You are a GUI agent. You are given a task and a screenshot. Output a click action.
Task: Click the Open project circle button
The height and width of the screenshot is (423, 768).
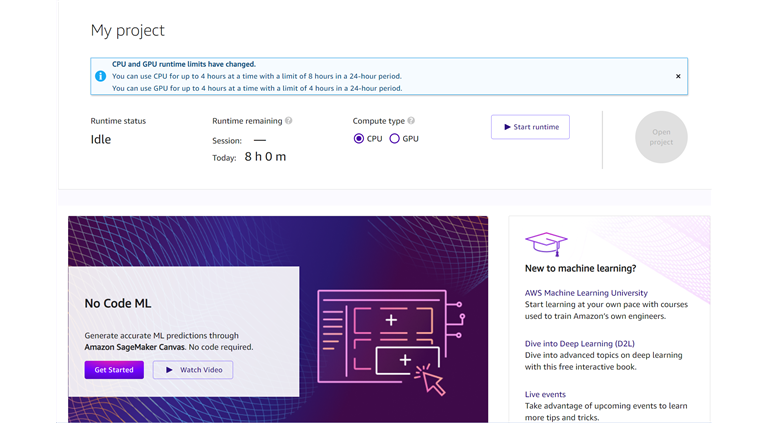(x=661, y=137)
